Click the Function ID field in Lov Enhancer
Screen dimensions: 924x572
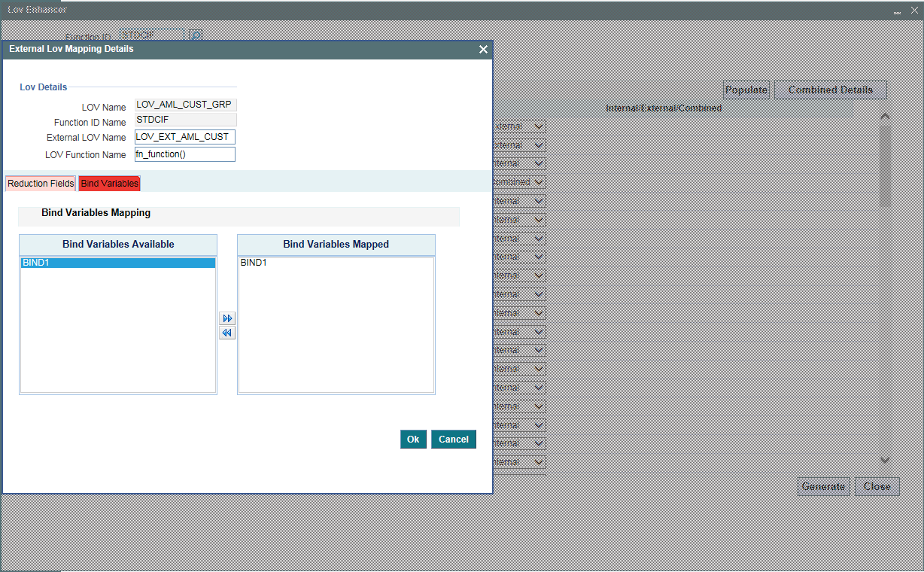pos(152,35)
